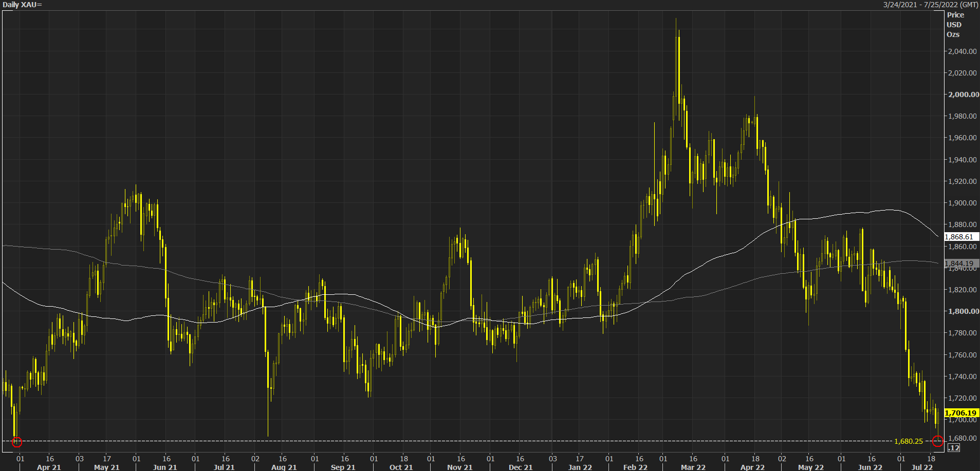Select the white 1,868.61 moving average tag

960,237
